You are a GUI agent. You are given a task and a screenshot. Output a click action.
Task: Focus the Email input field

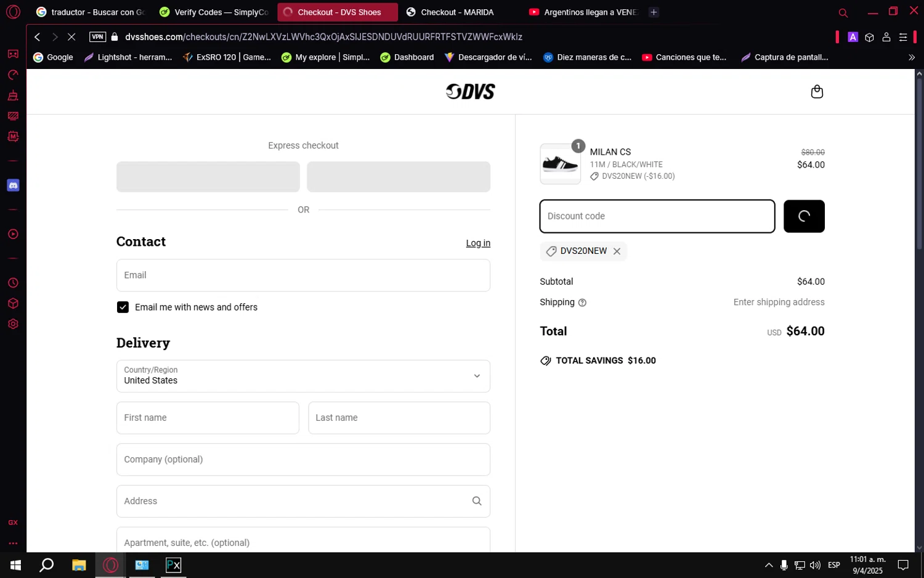tap(303, 275)
